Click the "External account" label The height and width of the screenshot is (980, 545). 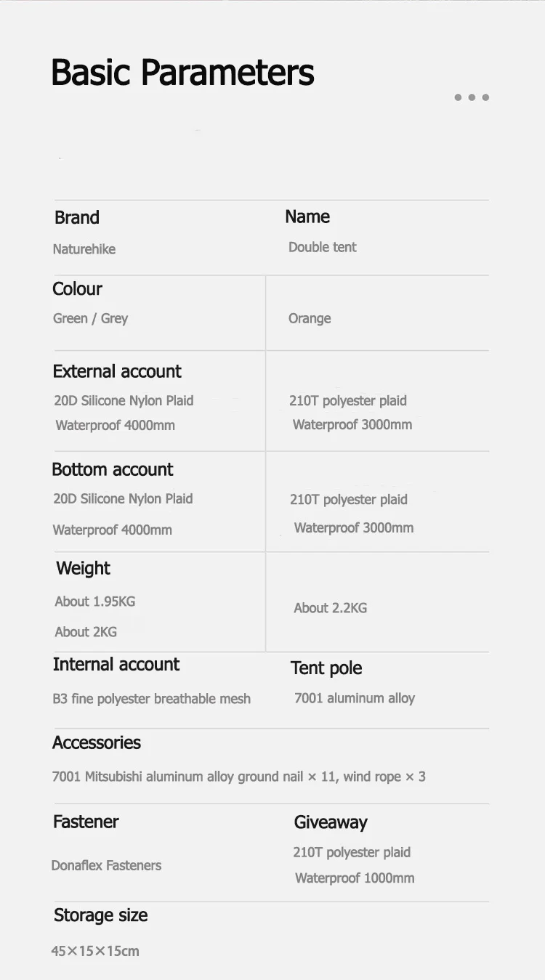tap(117, 371)
